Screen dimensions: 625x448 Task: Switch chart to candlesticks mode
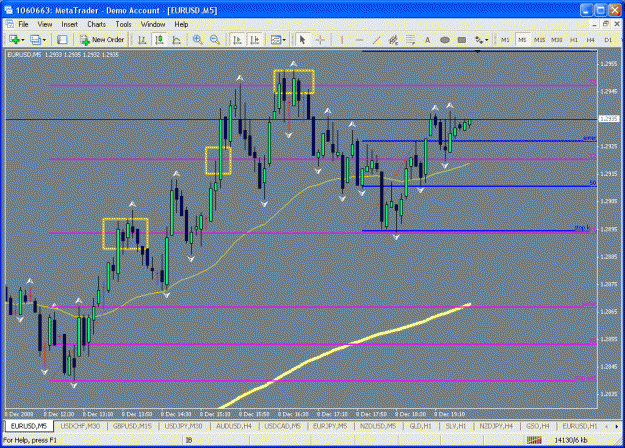click(159, 40)
